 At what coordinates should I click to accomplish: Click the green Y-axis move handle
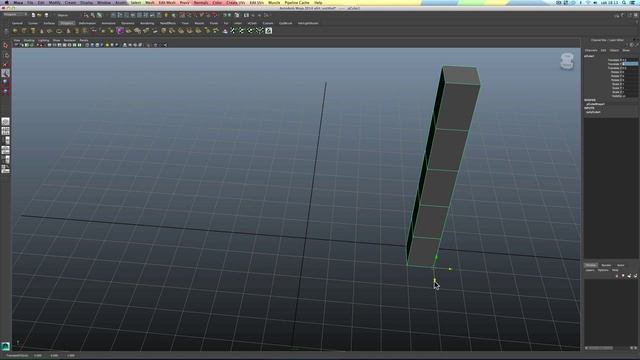tap(436, 258)
